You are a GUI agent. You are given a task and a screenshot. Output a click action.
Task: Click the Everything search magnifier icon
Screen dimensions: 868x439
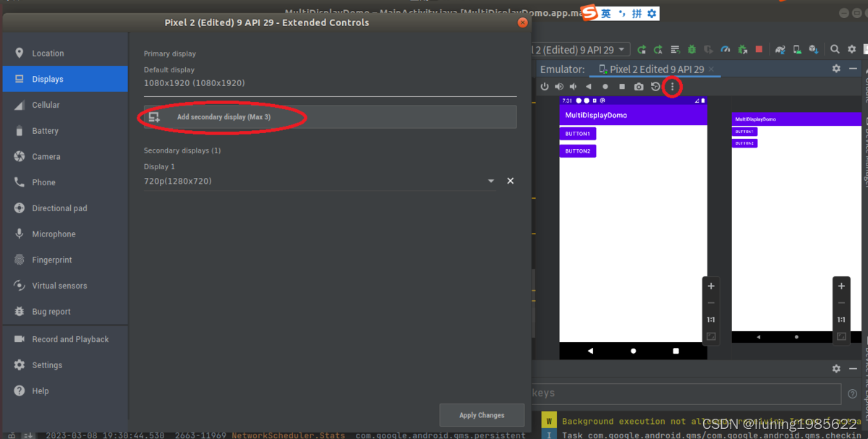pyautogui.click(x=835, y=49)
